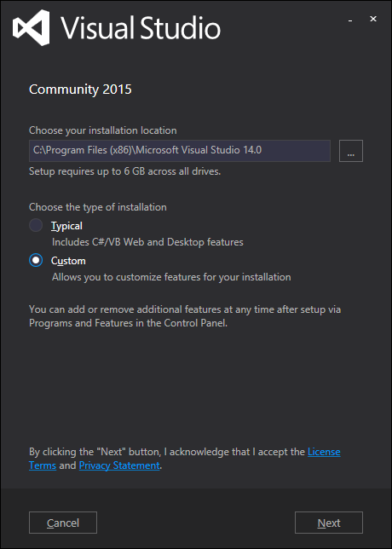Click inside the installation location path field
Viewport: 392px width, 549px height.
click(x=180, y=151)
